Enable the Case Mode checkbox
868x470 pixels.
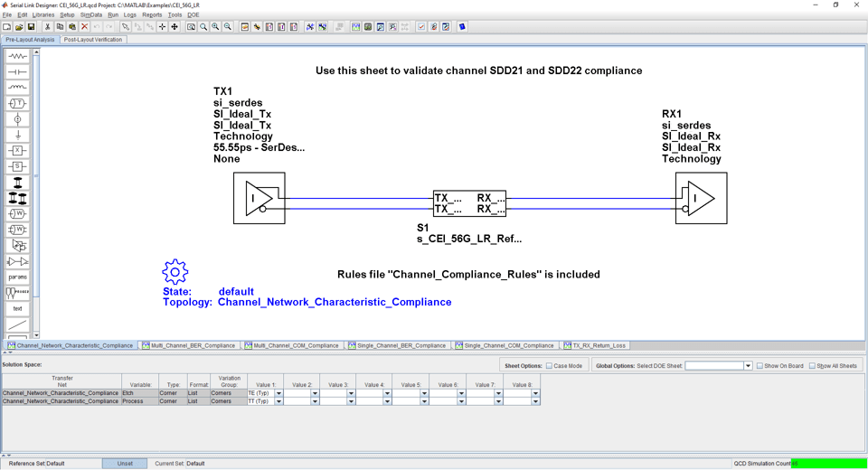pyautogui.click(x=549, y=366)
